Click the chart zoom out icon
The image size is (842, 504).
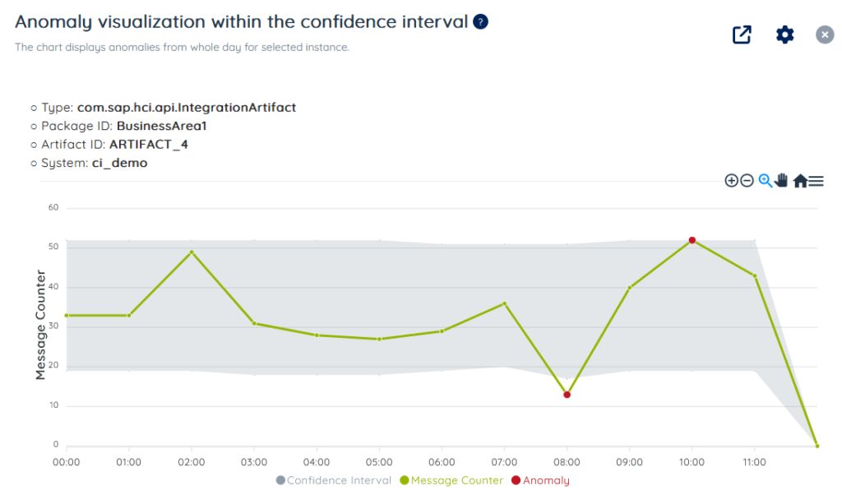click(x=747, y=181)
